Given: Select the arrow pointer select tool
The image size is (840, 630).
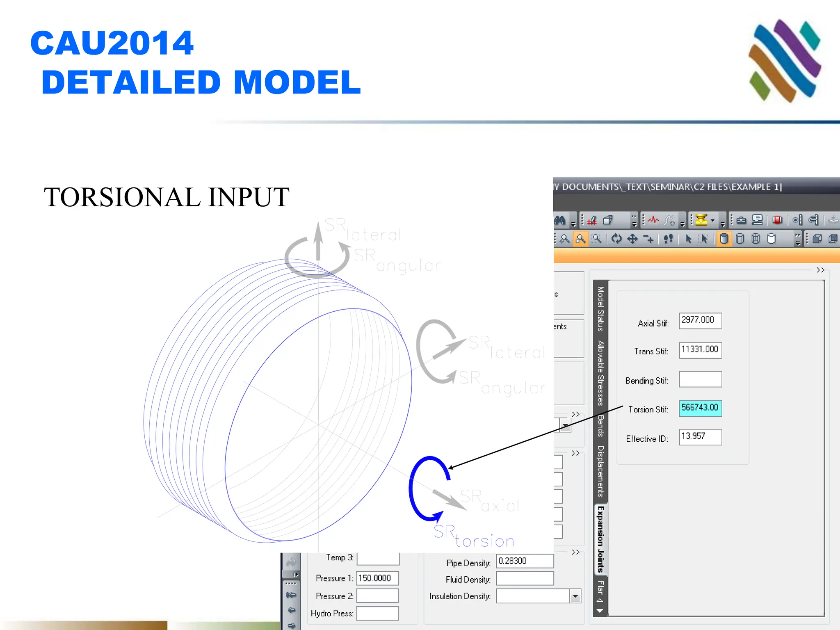Looking at the screenshot, I should (x=689, y=239).
